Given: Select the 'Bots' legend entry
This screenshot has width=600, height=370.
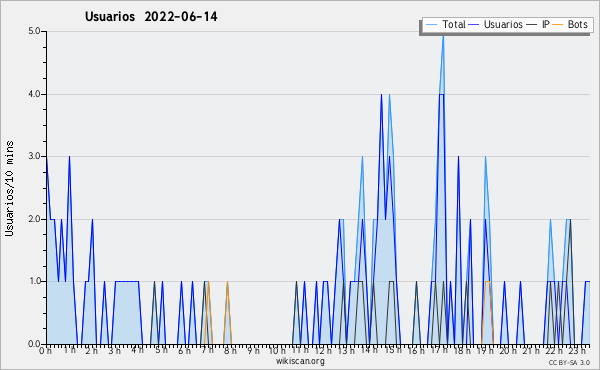Looking at the screenshot, I should 570,24.
